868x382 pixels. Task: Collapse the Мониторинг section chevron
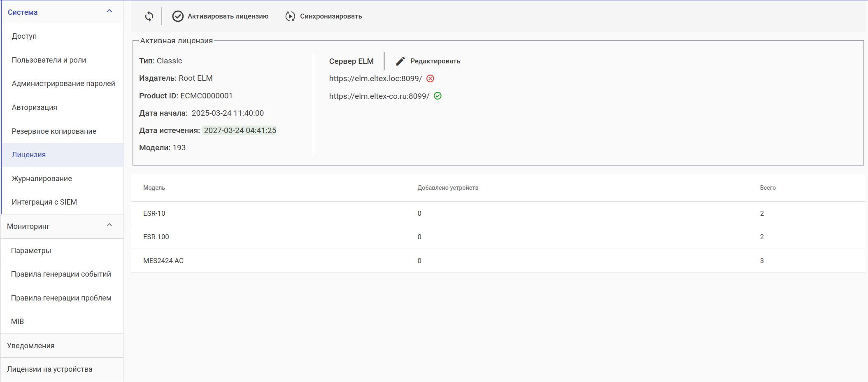point(109,225)
